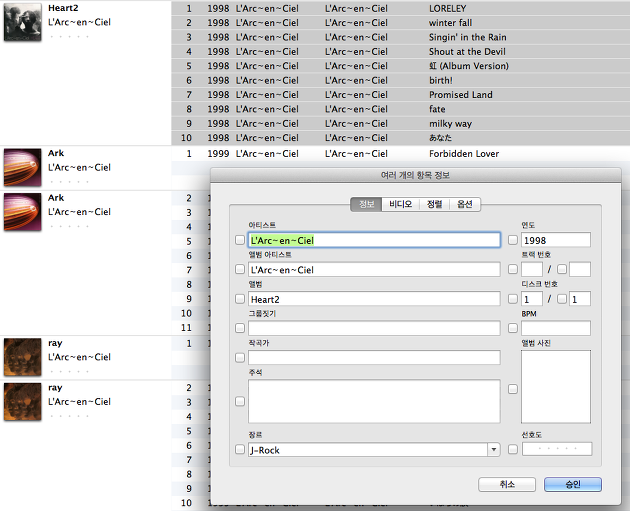Select the Promised Land track row
This screenshot has height=511, width=630.
[401, 95]
